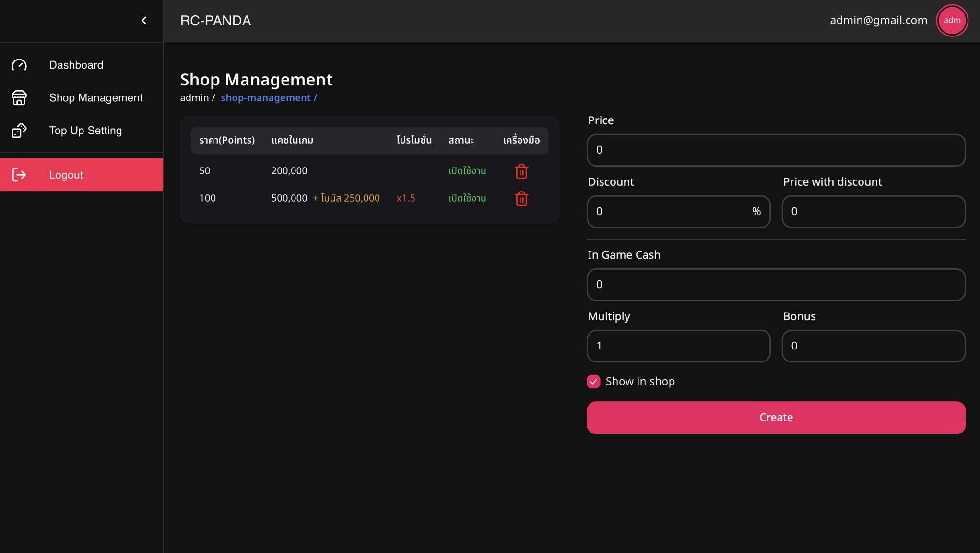The height and width of the screenshot is (553, 980).
Task: Focus the Price input field
Action: point(776,150)
